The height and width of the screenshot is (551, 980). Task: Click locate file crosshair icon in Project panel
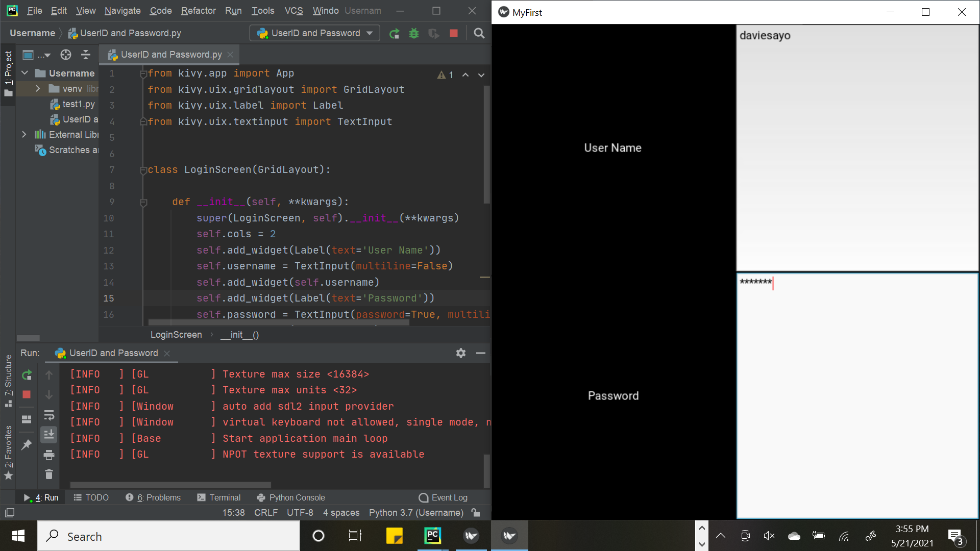click(66, 55)
